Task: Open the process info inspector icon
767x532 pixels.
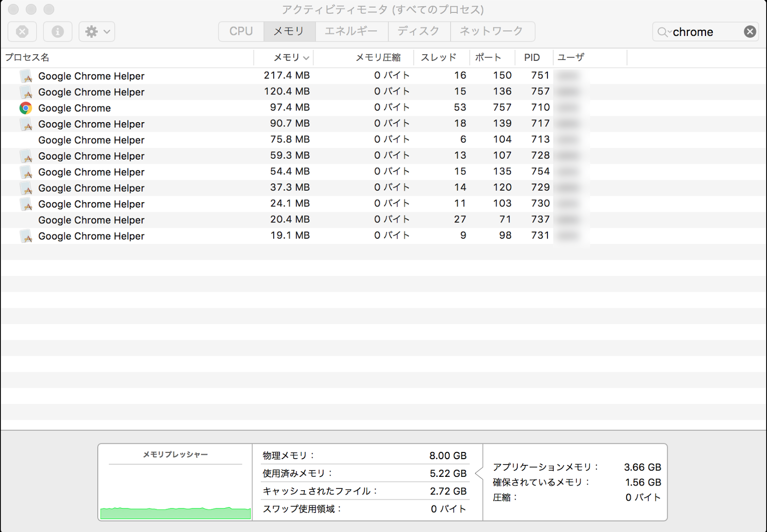Action: click(58, 32)
